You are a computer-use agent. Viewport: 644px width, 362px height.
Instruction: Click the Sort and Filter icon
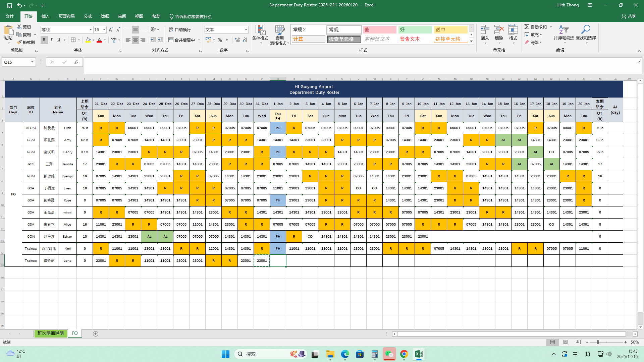[x=563, y=30]
